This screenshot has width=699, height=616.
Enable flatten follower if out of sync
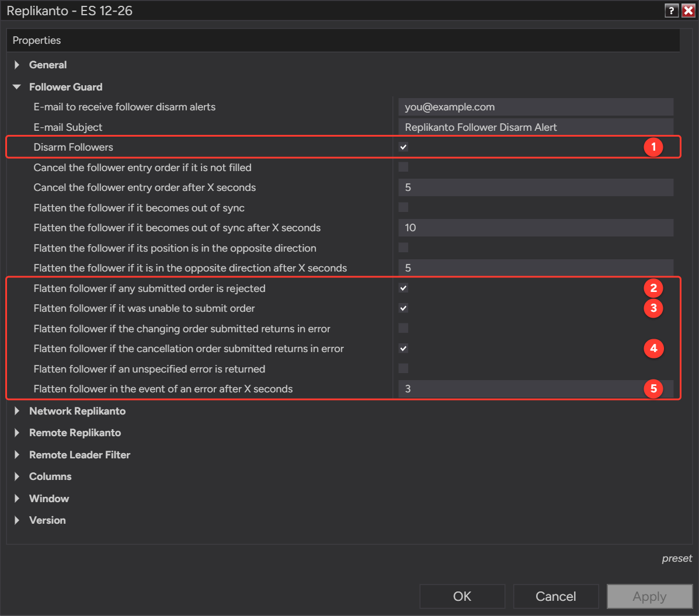click(x=404, y=207)
